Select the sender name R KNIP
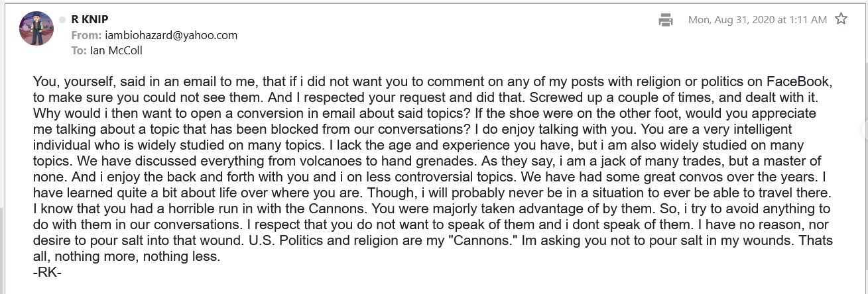 pyautogui.click(x=91, y=19)
